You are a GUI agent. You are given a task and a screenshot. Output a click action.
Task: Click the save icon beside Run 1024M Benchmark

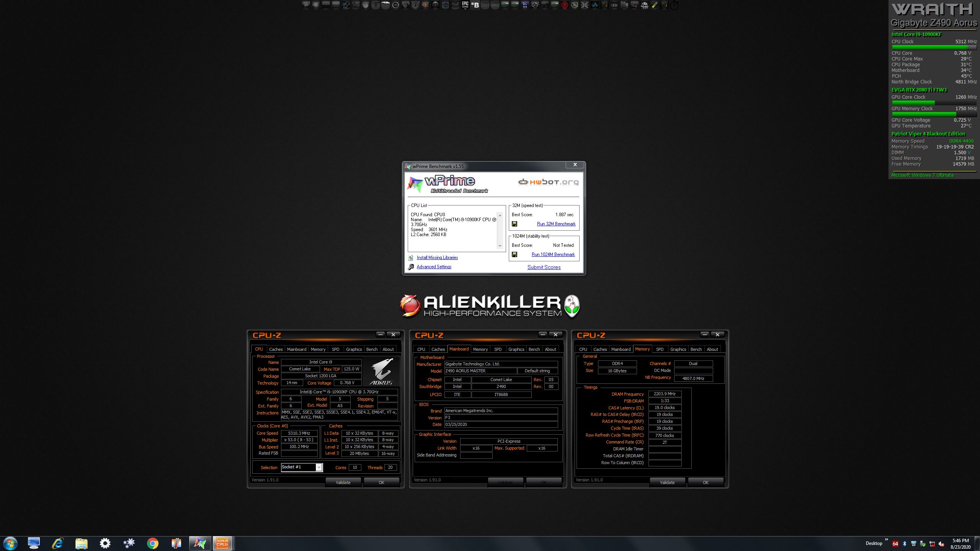pos(514,254)
